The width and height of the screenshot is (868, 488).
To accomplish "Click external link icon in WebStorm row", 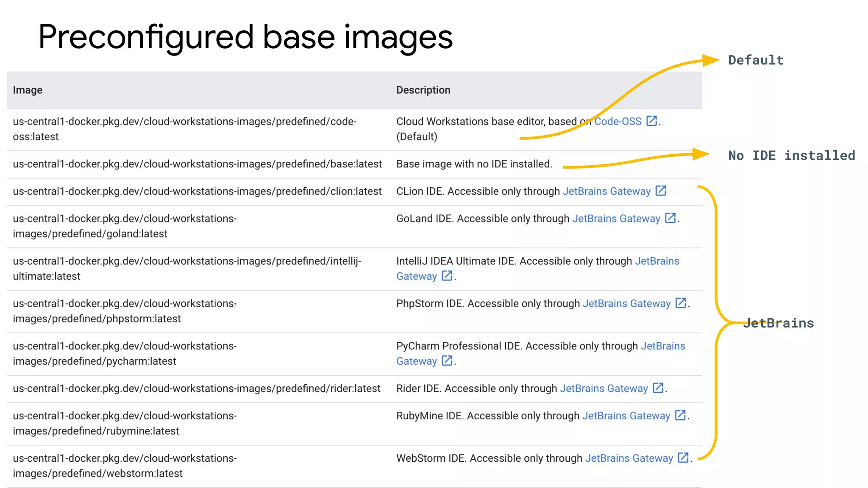I will (683, 457).
